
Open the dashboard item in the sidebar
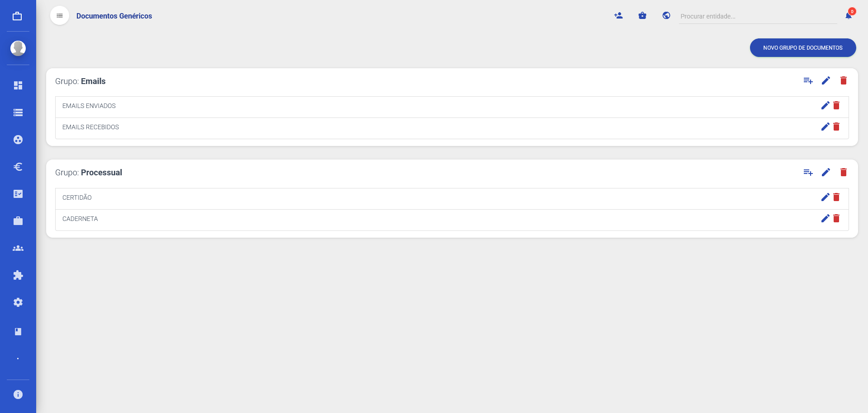18,85
